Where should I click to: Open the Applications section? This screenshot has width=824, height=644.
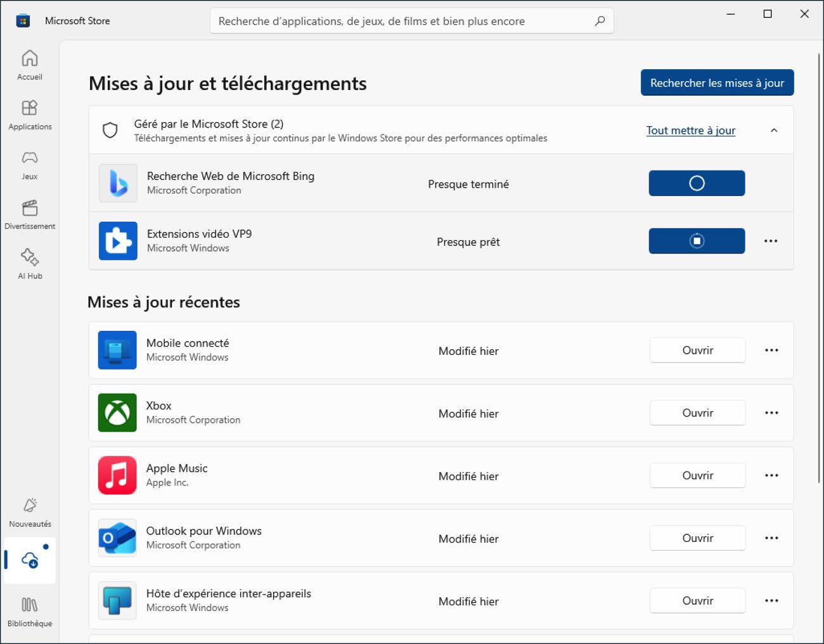(30, 115)
